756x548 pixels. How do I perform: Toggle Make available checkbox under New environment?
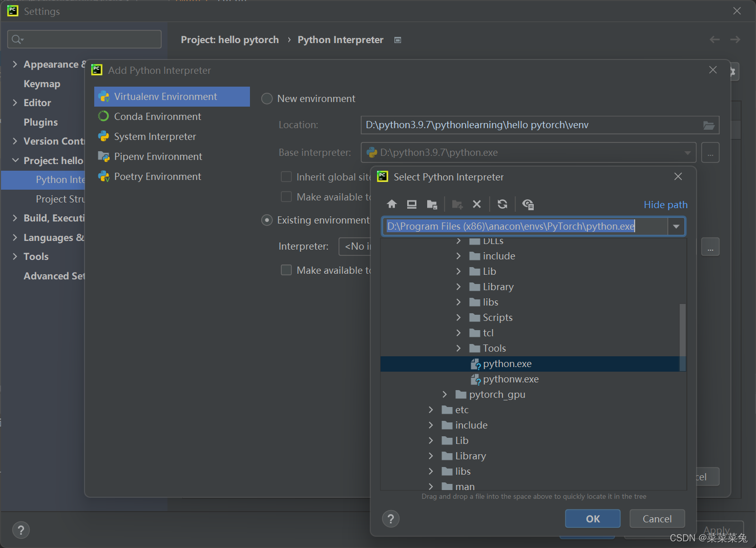pyautogui.click(x=286, y=197)
